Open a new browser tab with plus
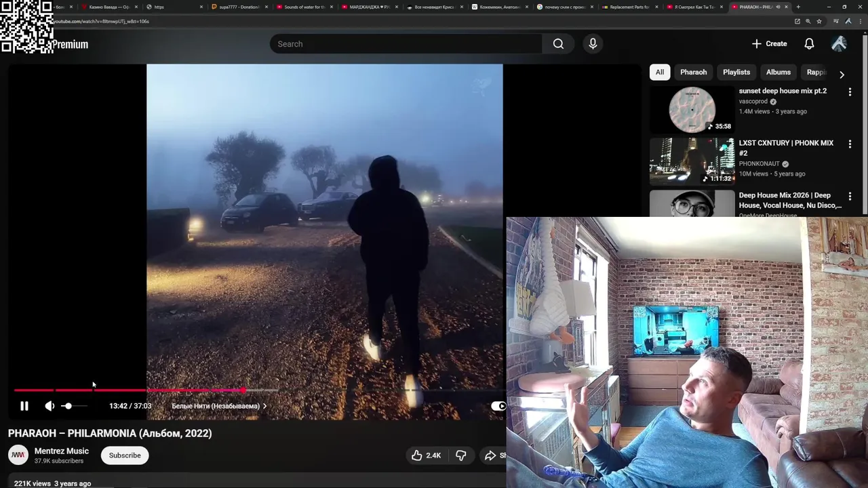 pos(798,7)
